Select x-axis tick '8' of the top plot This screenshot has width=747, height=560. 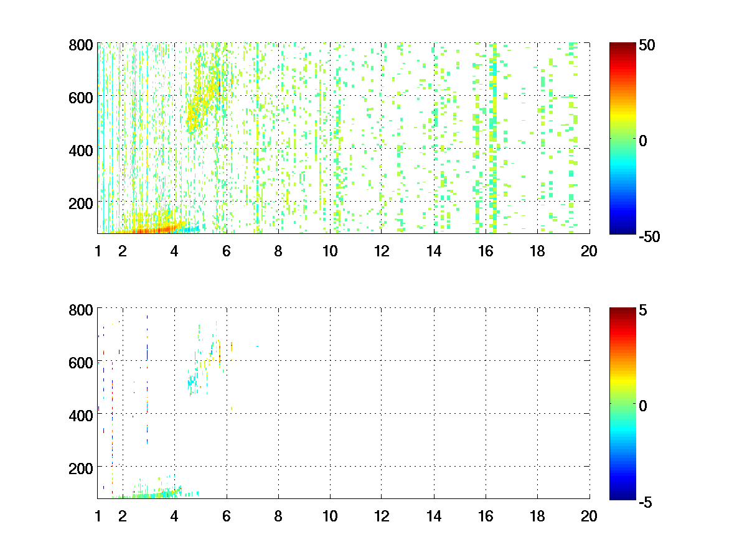[x=278, y=251]
